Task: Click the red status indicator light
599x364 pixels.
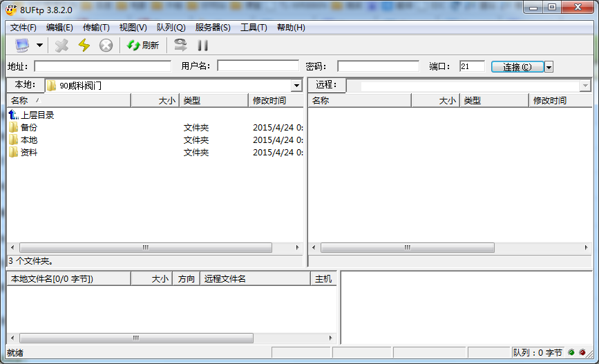Action: tap(582, 352)
